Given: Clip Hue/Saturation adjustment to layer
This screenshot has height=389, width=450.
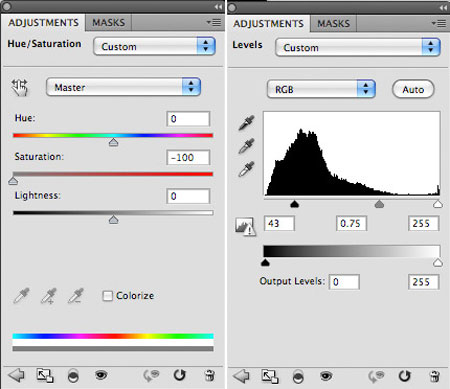Looking at the screenshot, I should [x=73, y=376].
